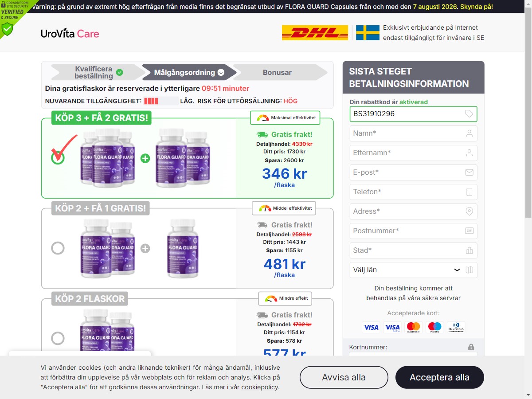Screen dimensions: 532x399
Task: Select the Köp 2 + få 1 gratis option
Action: 58,248
